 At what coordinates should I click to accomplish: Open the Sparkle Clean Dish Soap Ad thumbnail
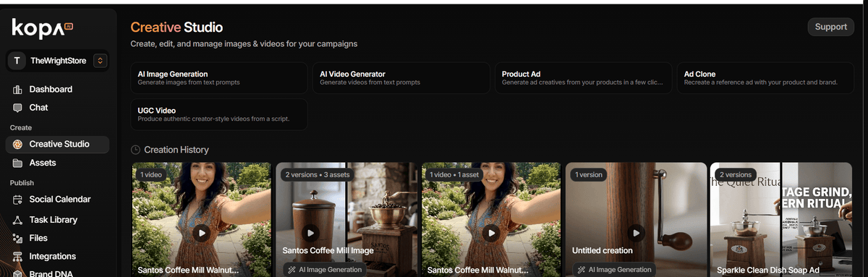click(x=780, y=219)
